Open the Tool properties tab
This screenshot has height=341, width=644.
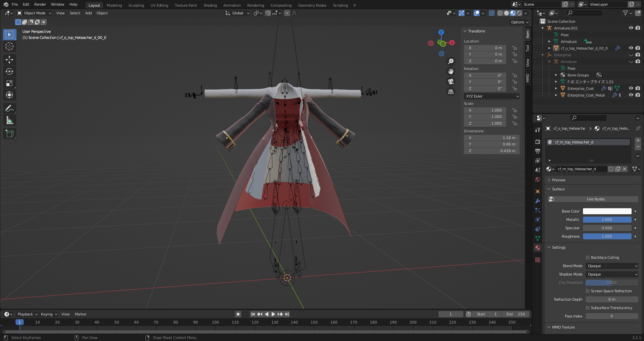click(538, 130)
